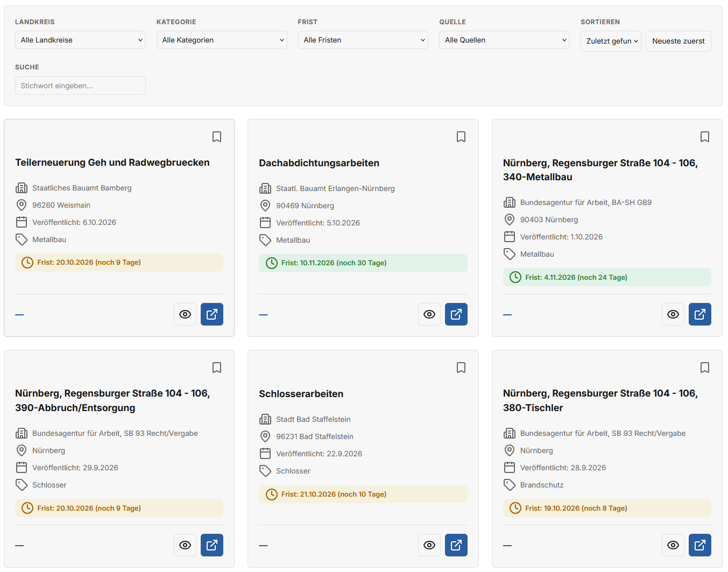
Task: Bookmark the Teilerneuerung Geh und Radwegbruecken card
Action: tap(217, 137)
